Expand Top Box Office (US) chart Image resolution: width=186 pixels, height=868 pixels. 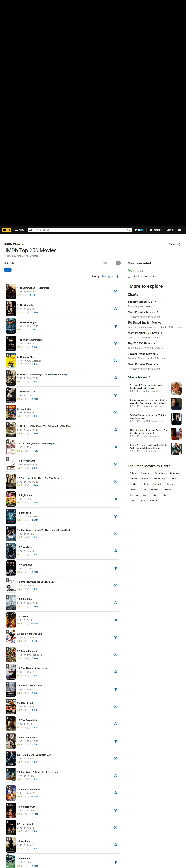point(142,302)
